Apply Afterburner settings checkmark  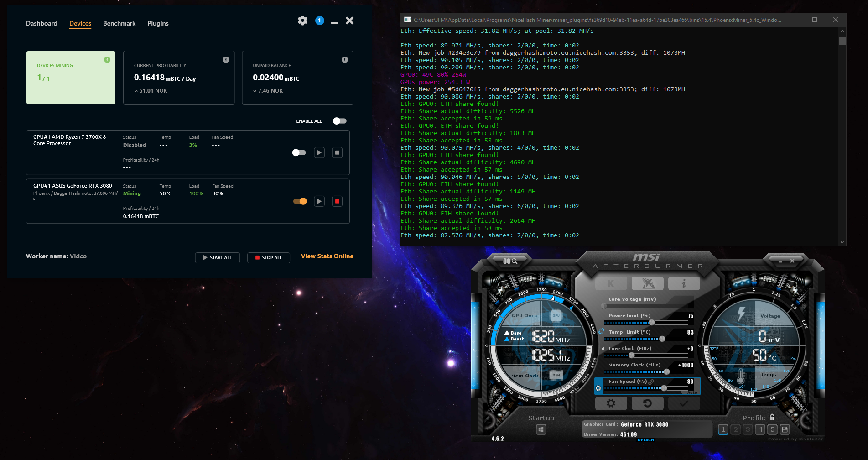tap(684, 403)
